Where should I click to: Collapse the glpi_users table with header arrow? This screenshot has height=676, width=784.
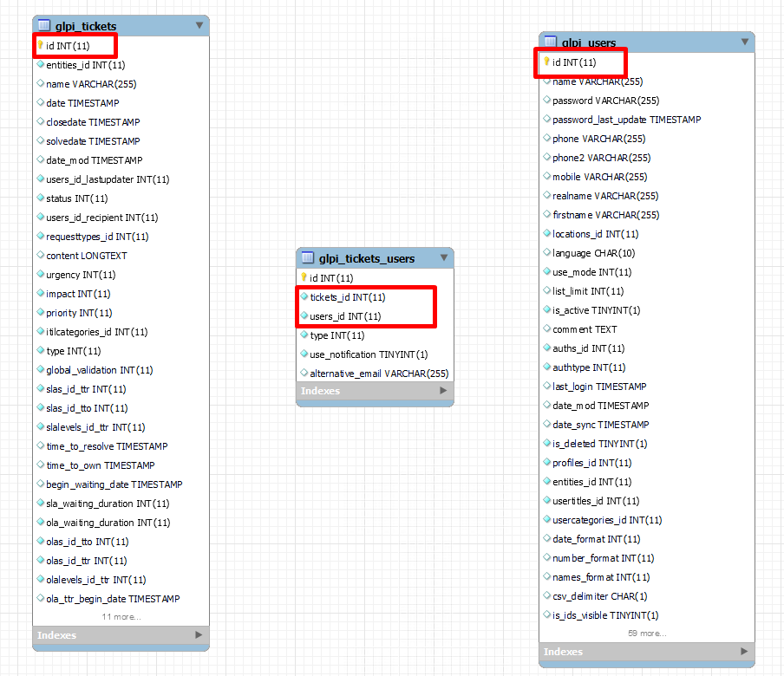coord(745,42)
